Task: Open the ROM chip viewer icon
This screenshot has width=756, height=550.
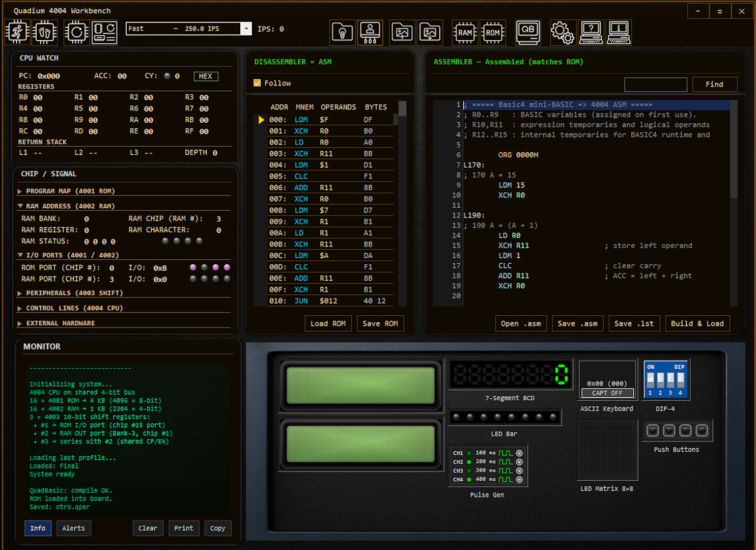Action: [493, 33]
